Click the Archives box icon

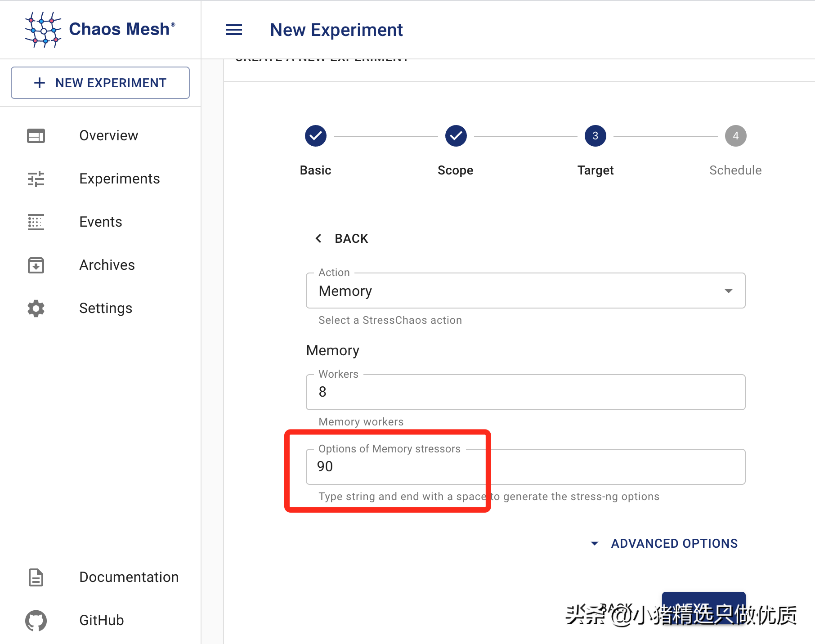(x=36, y=265)
